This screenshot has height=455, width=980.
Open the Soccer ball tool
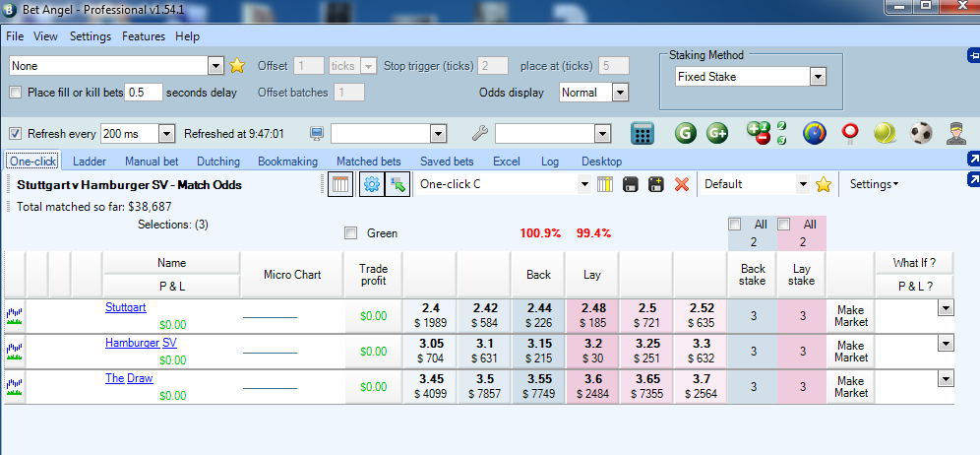coord(921,133)
